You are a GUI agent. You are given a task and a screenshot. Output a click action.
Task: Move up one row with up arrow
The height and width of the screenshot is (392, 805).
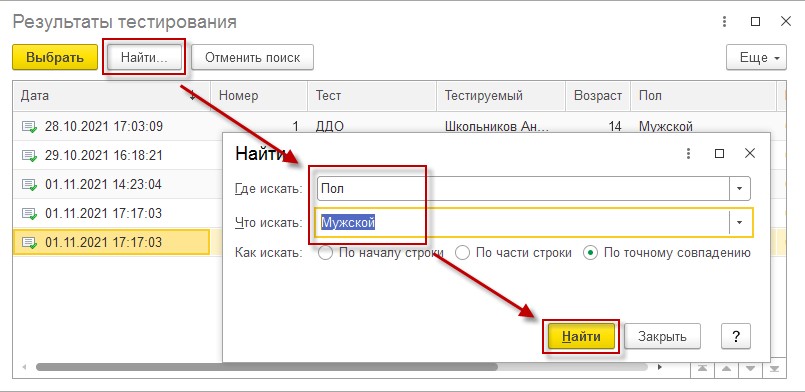tap(726, 368)
